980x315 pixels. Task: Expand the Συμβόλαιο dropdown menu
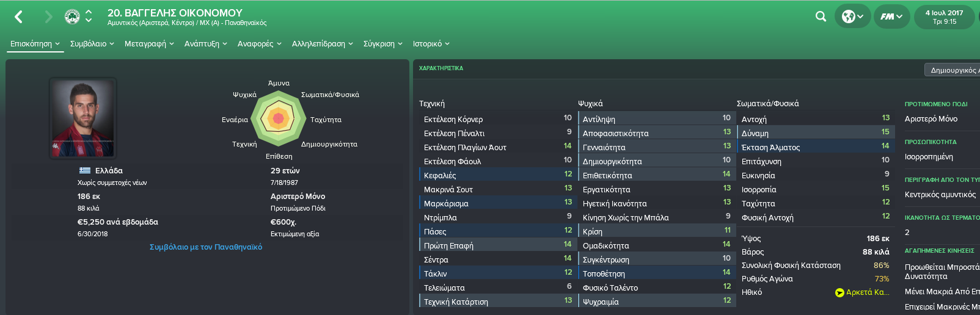pos(92,44)
